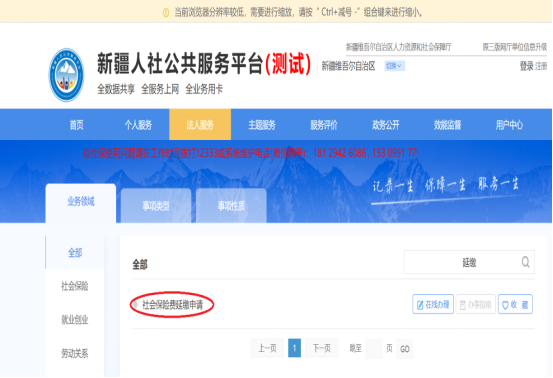This screenshot has width=553, height=378.
Task: Click the 全部 results heading
Action: tap(140, 264)
